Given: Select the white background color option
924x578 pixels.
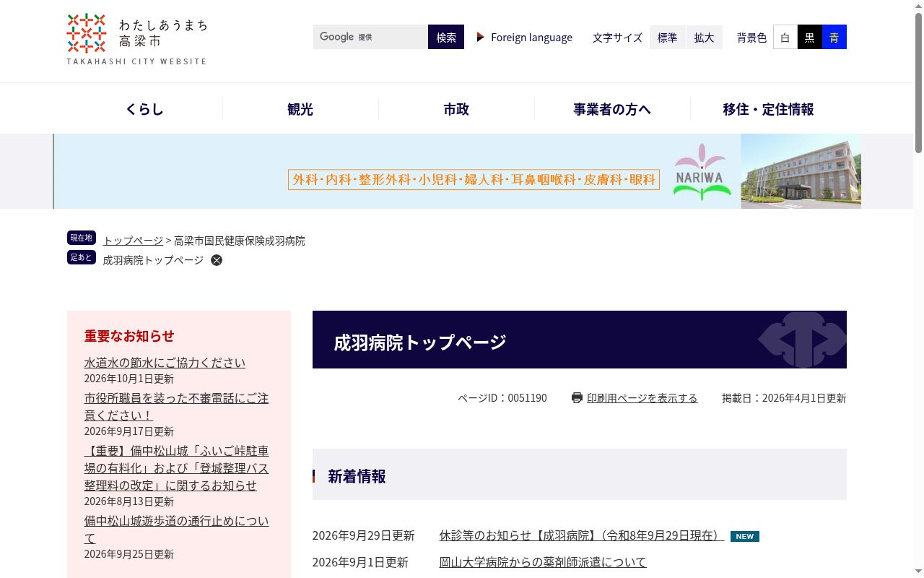Looking at the screenshot, I should coord(785,37).
